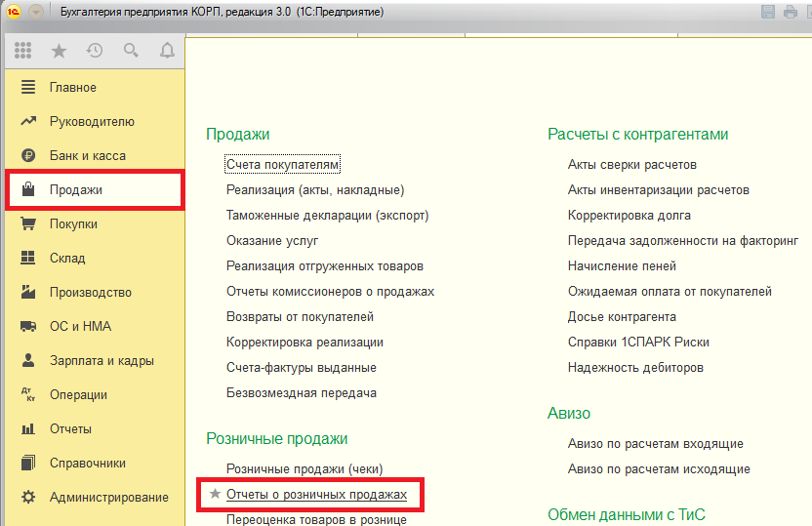Open Акты сверки расчетов
The width and height of the screenshot is (812, 526).
tap(632, 165)
